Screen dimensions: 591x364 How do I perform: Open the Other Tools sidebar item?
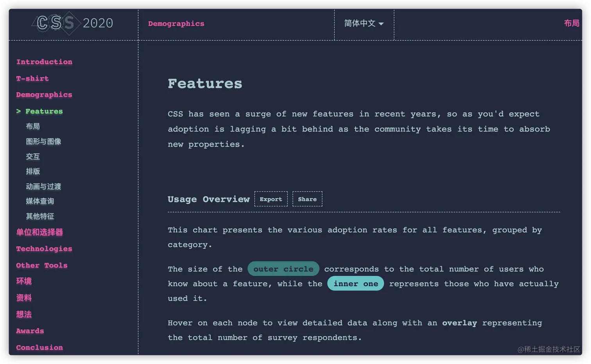coord(42,265)
